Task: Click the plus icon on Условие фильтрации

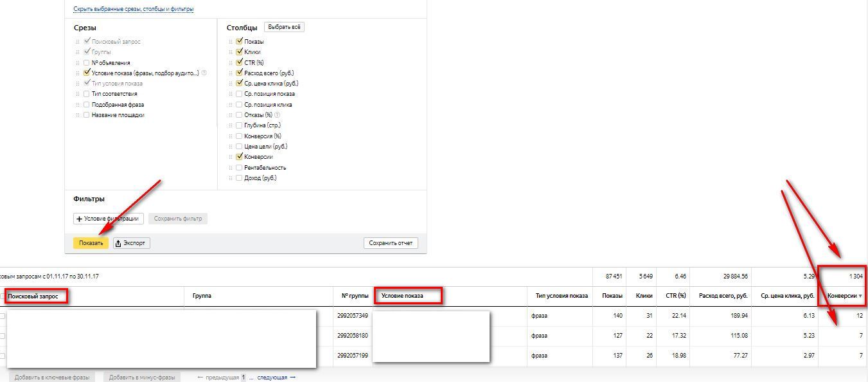Action: pos(80,219)
